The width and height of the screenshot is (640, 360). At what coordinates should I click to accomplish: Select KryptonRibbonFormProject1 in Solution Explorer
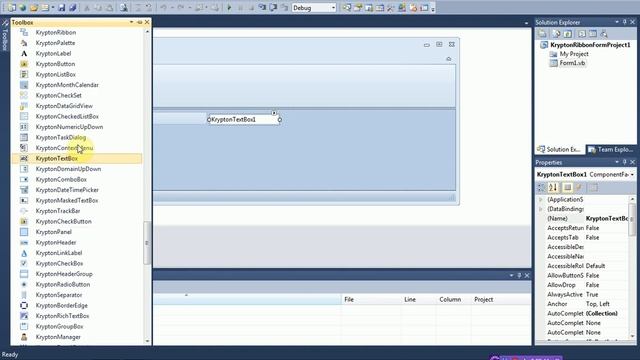(x=590, y=45)
